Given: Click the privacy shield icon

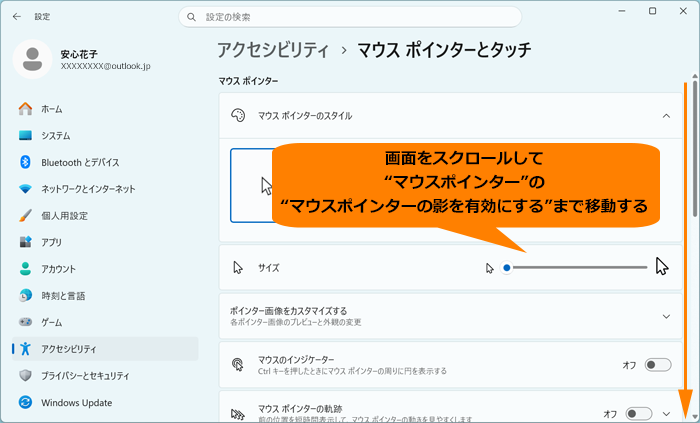Looking at the screenshot, I should pos(25,376).
